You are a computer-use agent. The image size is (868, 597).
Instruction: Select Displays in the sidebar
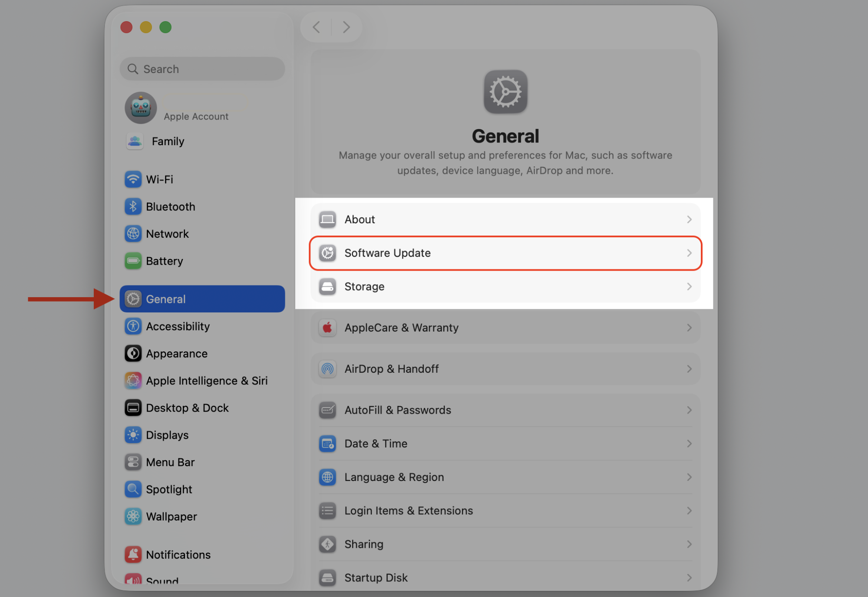(202, 435)
